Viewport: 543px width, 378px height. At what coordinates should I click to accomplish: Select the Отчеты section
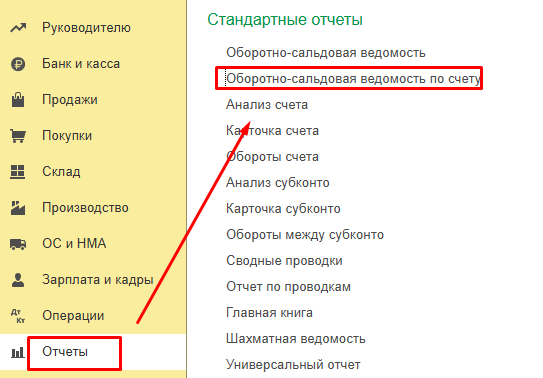pos(65,352)
